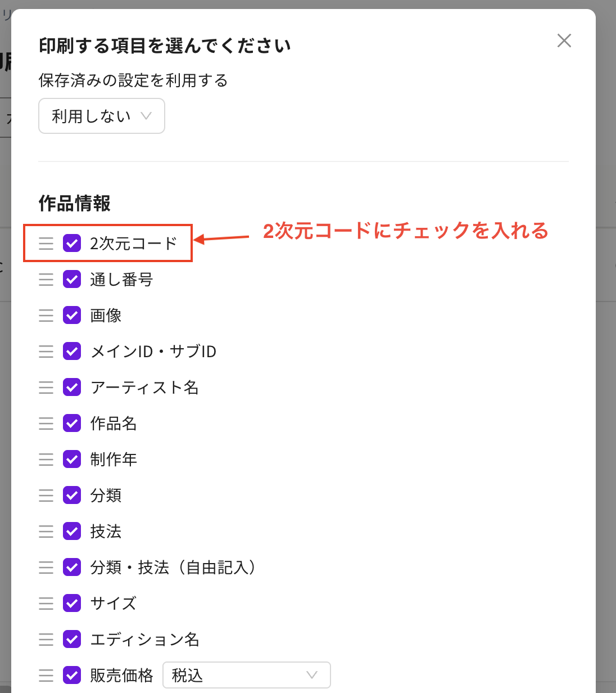The height and width of the screenshot is (693, 616).
Task: Expand the chevron on the 利用しない selector
Action: tap(147, 116)
